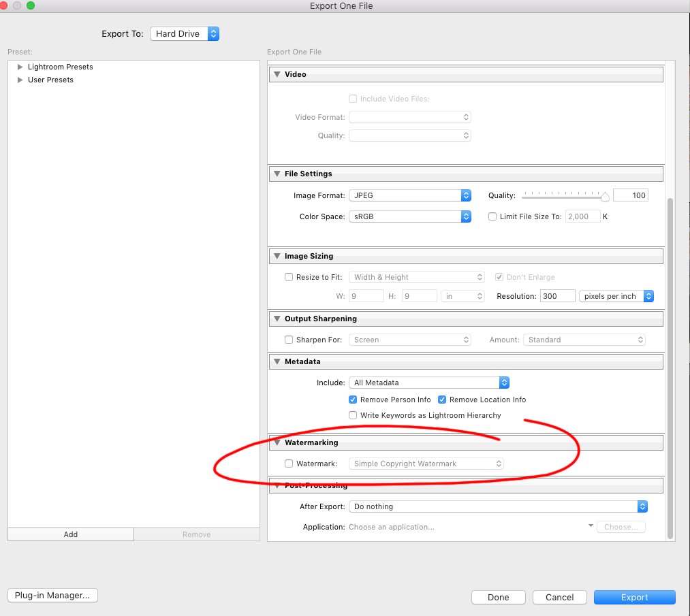Screen dimensions: 690x616
Task: Click the Resolution field showing 300
Action: 558,296
